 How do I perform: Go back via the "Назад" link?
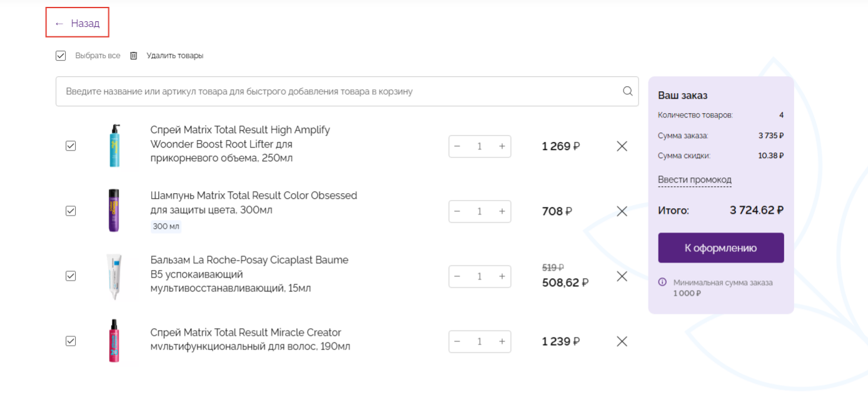tap(78, 24)
